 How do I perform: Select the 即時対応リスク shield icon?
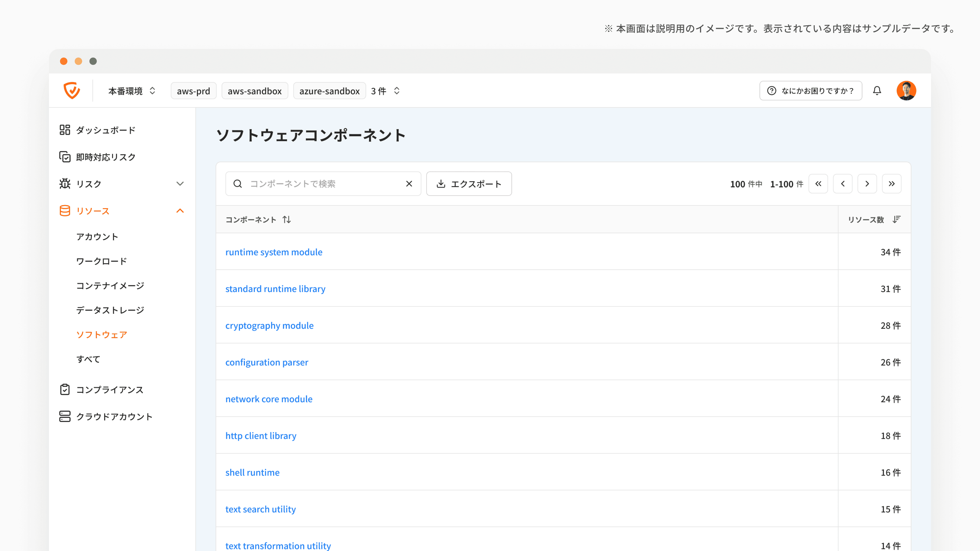[65, 157]
